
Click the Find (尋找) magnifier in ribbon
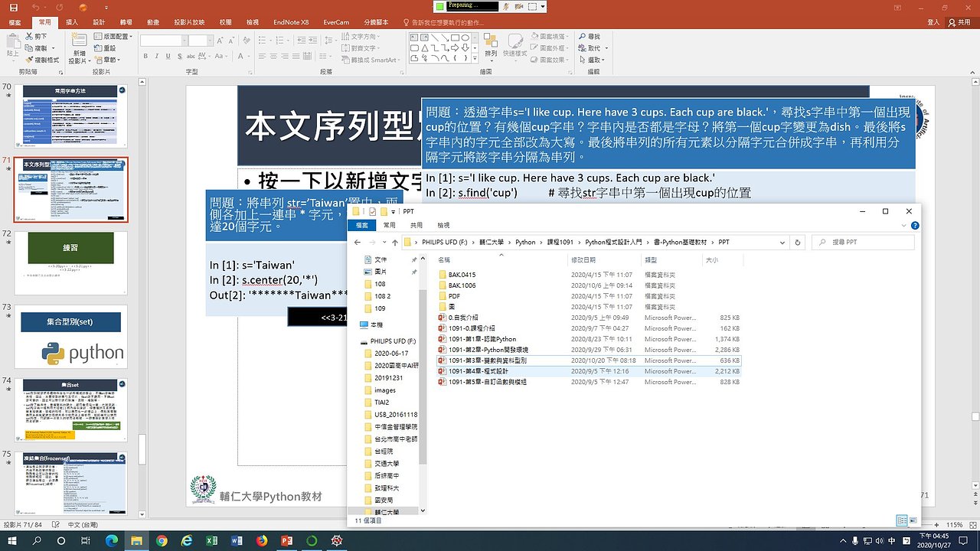[589, 37]
